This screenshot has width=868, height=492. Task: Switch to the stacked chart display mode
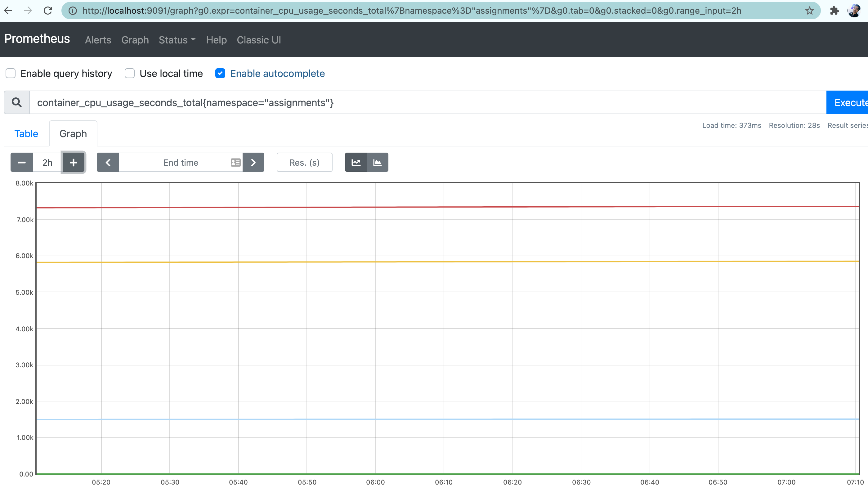pos(378,162)
